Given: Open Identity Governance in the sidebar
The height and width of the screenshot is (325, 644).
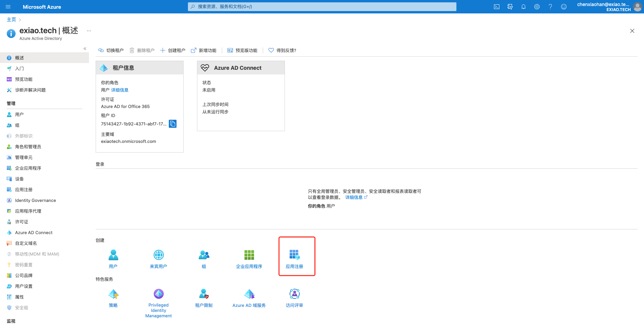Looking at the screenshot, I should pos(44,200).
